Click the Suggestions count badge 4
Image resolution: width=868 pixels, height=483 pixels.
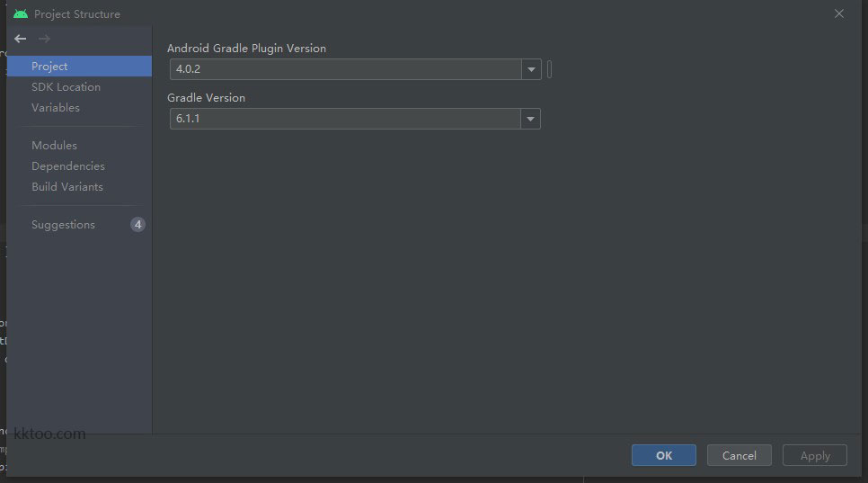137,224
